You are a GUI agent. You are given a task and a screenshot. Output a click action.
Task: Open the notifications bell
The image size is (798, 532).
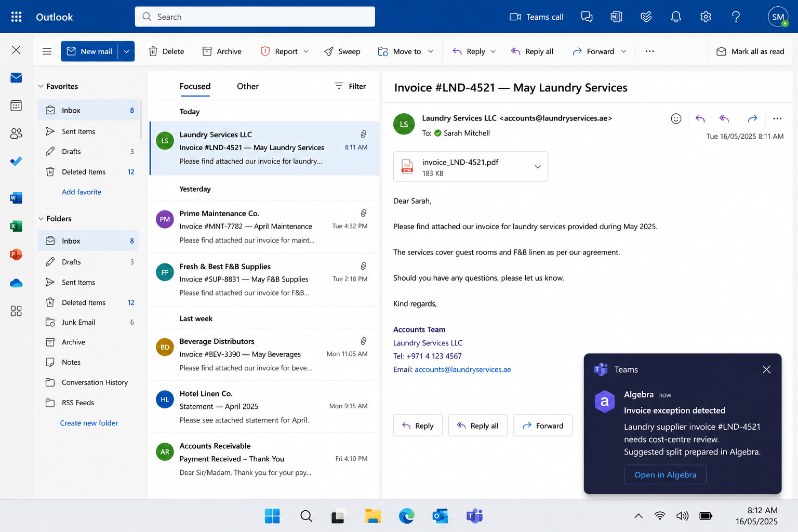(x=676, y=17)
